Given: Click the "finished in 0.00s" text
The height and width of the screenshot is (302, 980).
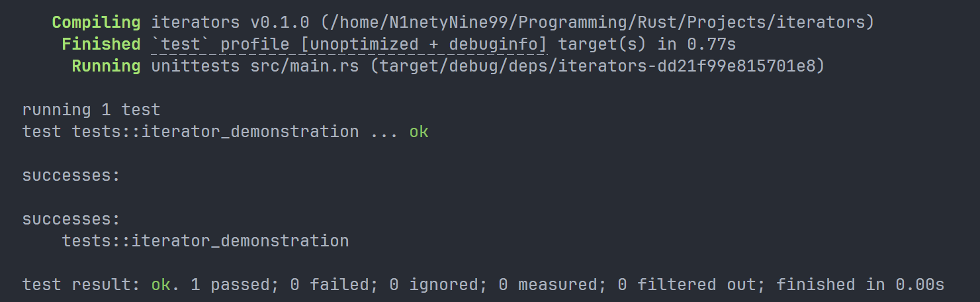Looking at the screenshot, I should 860,285.
